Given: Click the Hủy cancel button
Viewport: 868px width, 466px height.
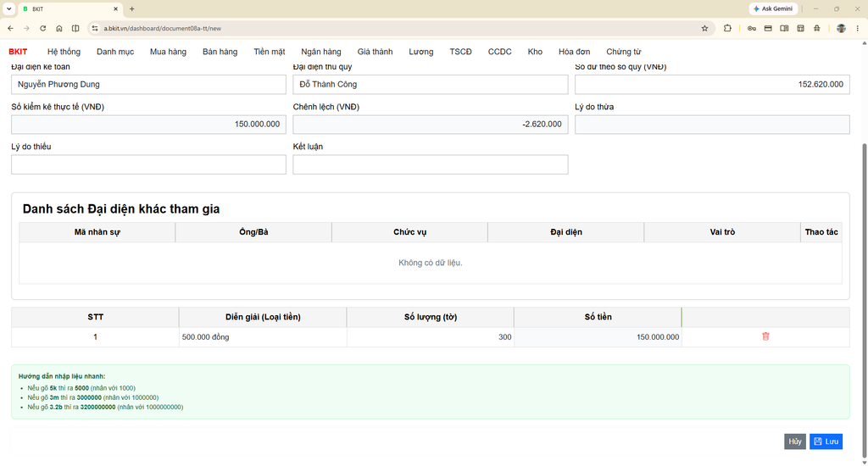Looking at the screenshot, I should [x=795, y=441].
